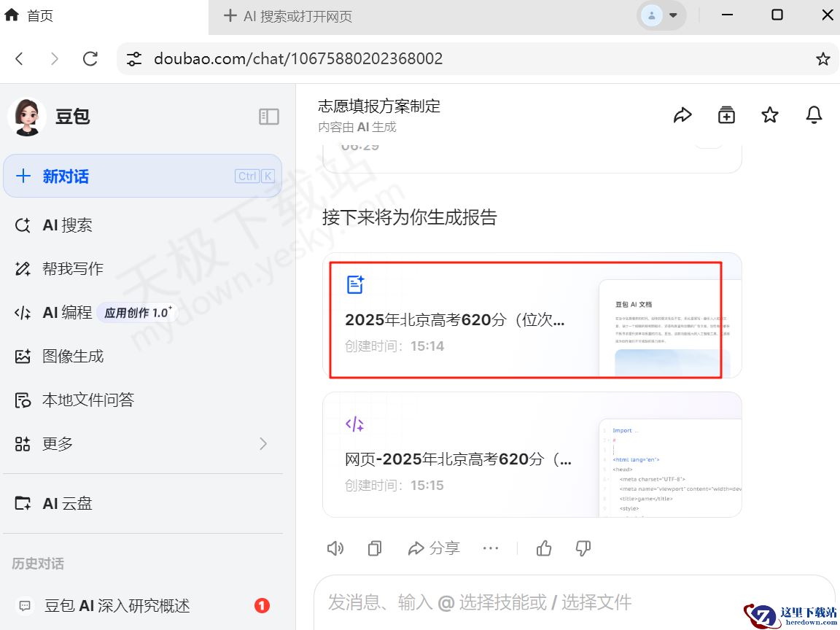Start a 新对话 new chat
Viewport: 840px width, 630px height.
coord(142,176)
